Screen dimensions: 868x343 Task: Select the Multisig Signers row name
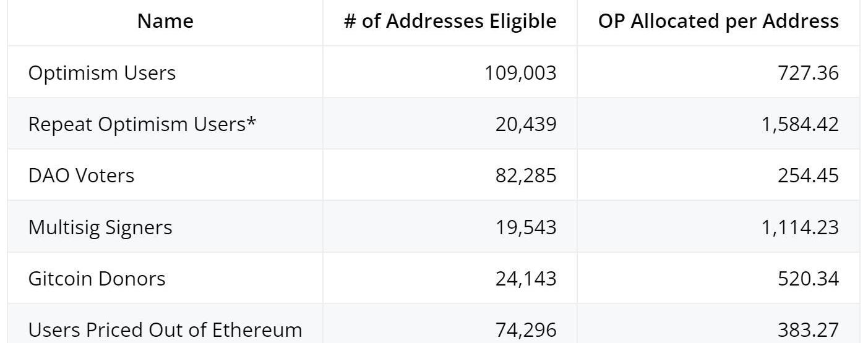(x=100, y=227)
